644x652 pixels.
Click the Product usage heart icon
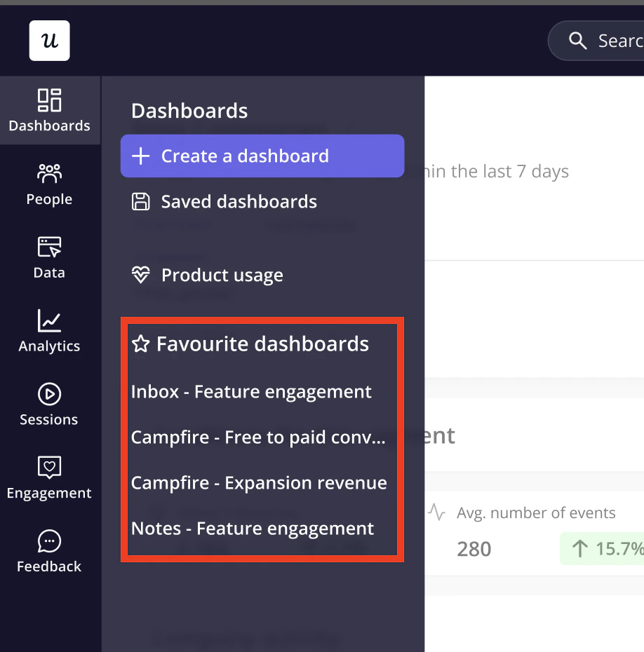(140, 275)
